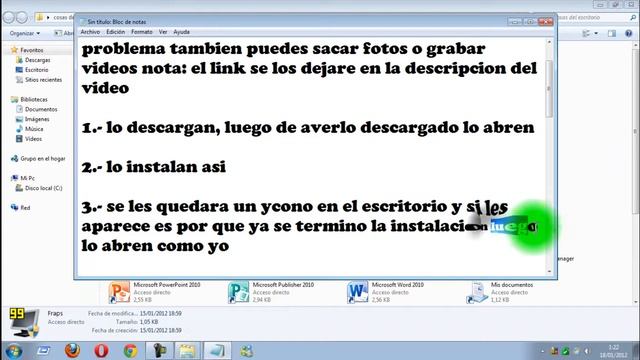Click the Fraps preview icon in details pane

click(24, 323)
